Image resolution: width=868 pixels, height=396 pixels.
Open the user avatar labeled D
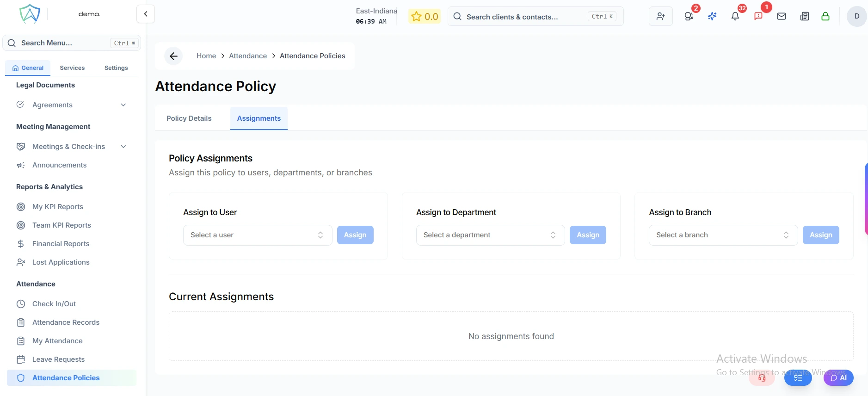click(856, 16)
